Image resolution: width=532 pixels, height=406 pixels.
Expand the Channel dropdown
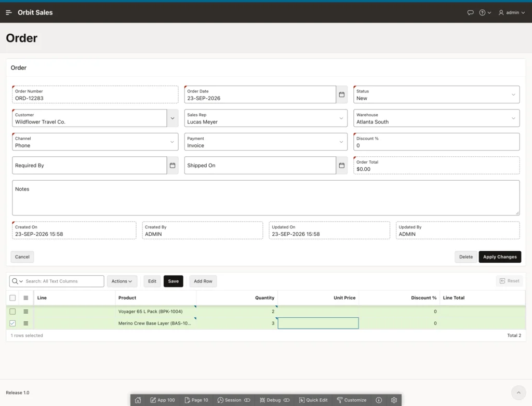172,142
